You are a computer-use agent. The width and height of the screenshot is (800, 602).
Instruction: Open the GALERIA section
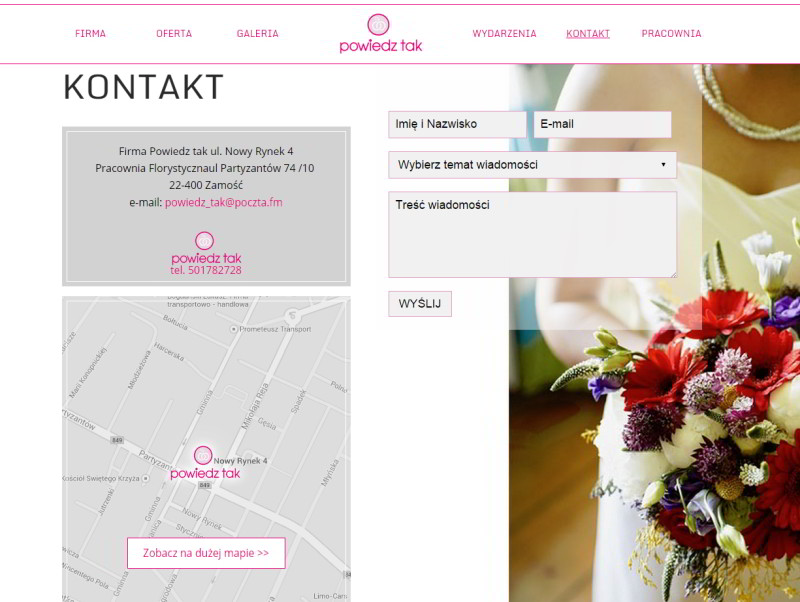click(x=258, y=34)
